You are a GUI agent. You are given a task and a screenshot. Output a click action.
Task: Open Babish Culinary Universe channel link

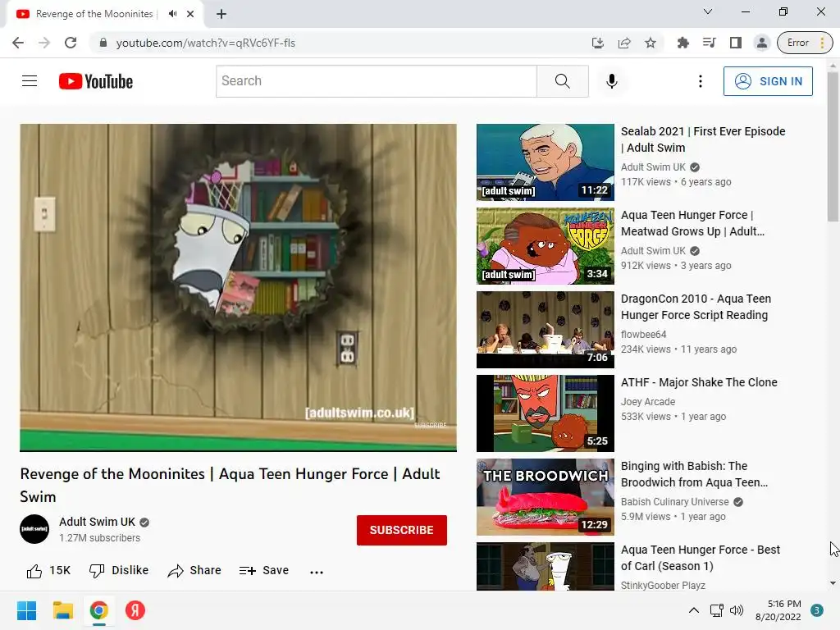pyautogui.click(x=674, y=502)
